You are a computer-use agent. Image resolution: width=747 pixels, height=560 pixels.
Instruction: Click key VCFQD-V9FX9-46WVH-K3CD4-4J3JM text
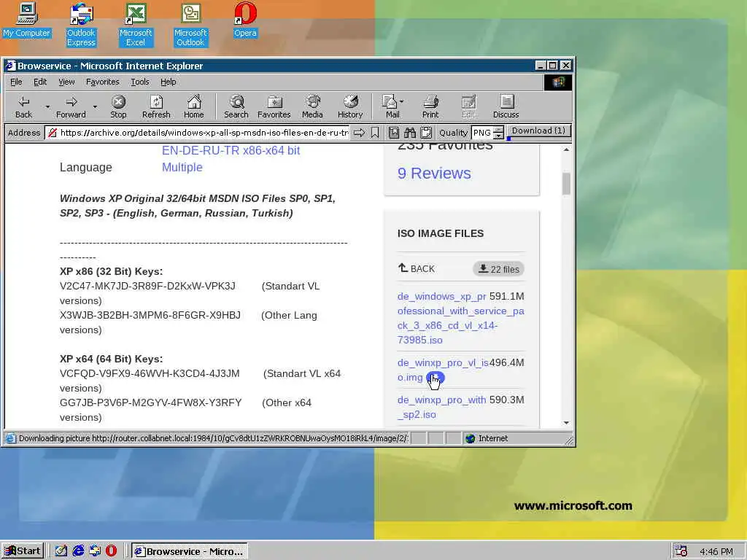[150, 374]
